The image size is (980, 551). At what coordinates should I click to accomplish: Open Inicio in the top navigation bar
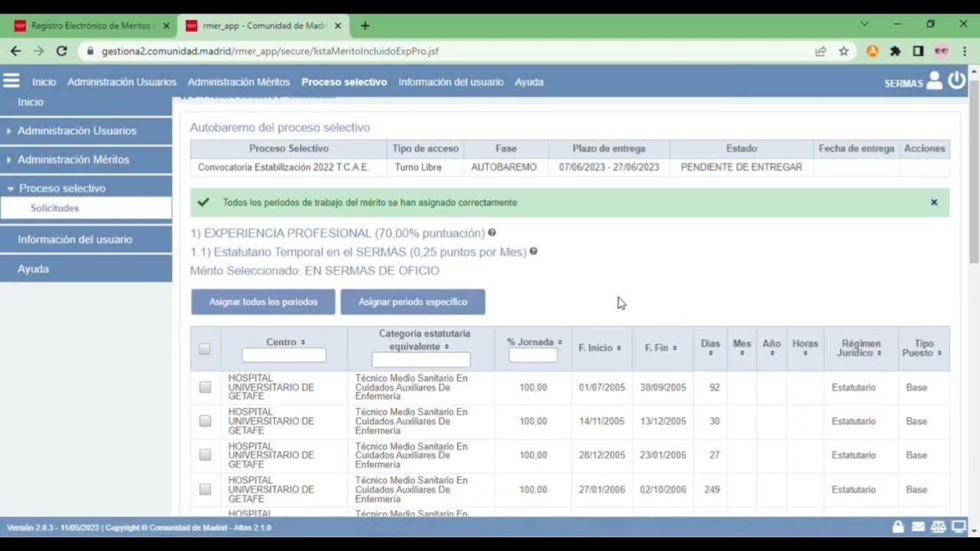[44, 82]
